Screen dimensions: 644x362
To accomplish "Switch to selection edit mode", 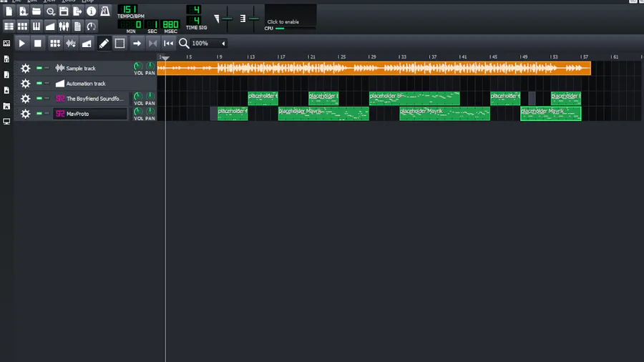I will [119, 43].
